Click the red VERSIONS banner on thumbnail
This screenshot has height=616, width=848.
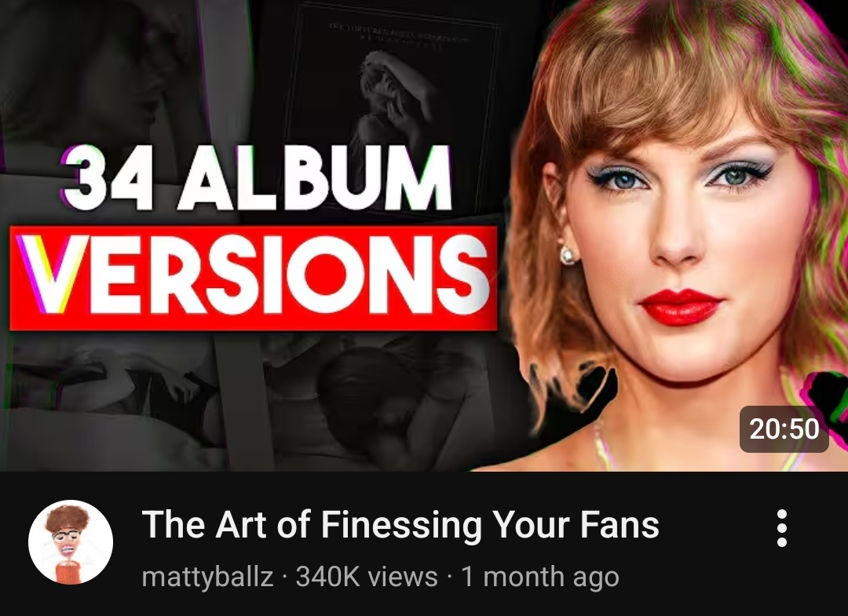click(x=253, y=278)
